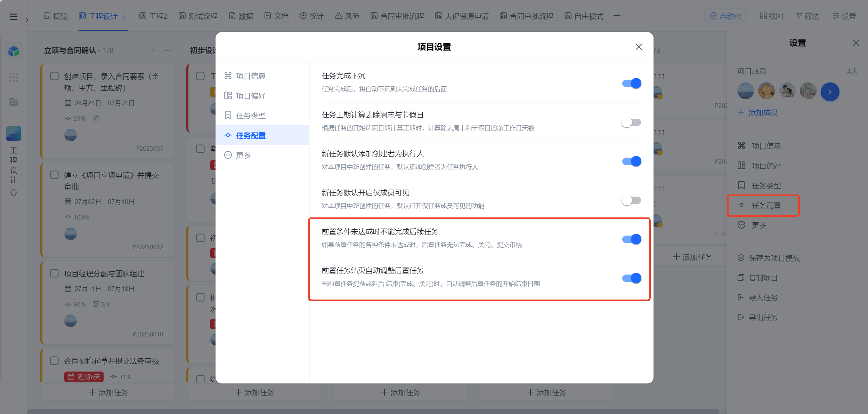Click the 工程设计 project thumbnail
868x414 pixels.
14,134
